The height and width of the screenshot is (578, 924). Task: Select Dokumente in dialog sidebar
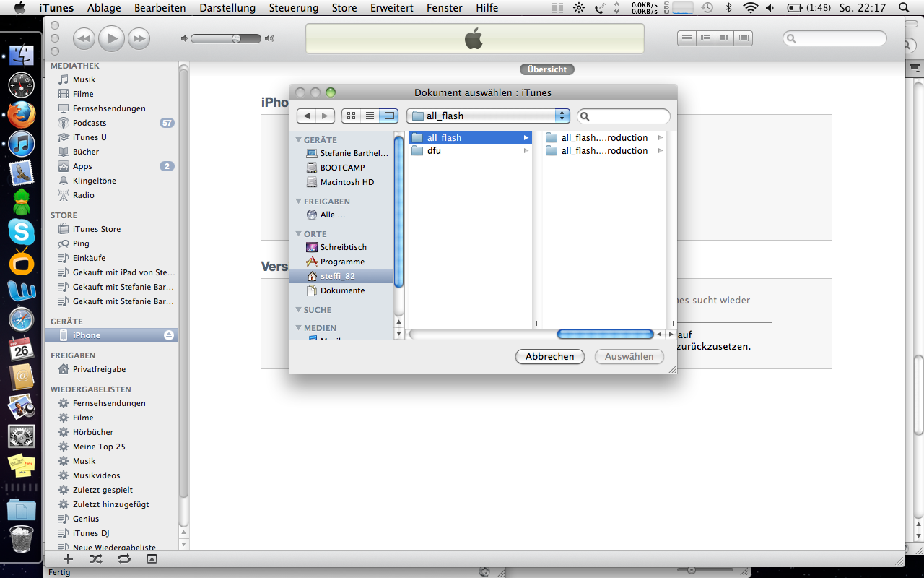click(x=342, y=290)
